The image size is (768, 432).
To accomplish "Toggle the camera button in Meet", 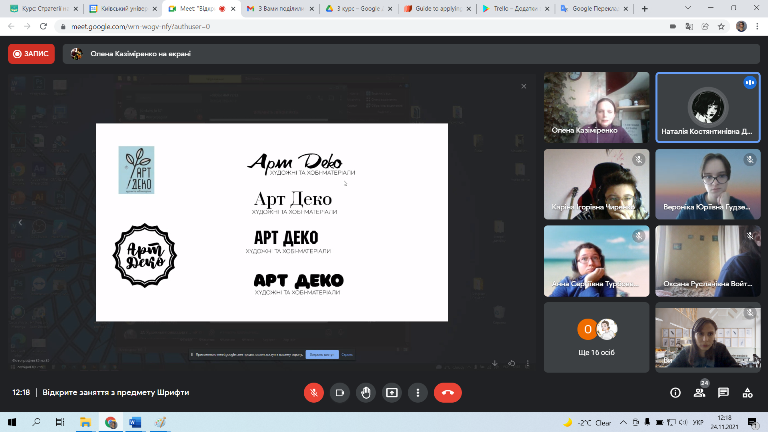I will 339,393.
